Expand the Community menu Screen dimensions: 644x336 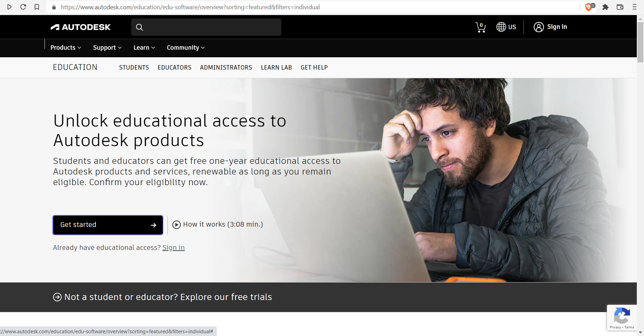click(x=186, y=48)
